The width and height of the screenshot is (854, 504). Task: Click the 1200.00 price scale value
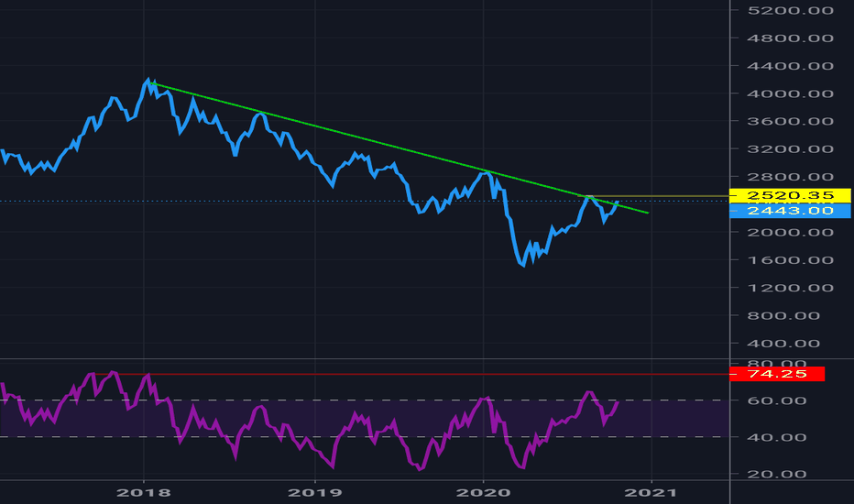(x=790, y=288)
